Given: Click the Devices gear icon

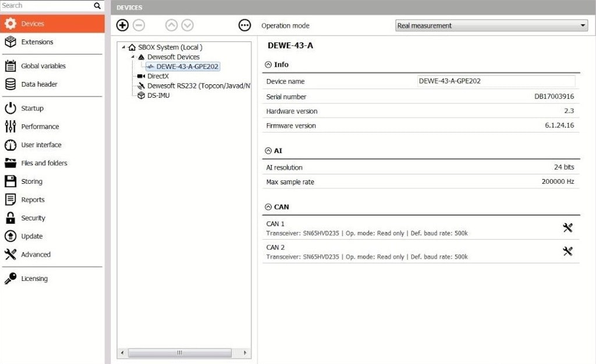Looking at the screenshot, I should point(10,23).
